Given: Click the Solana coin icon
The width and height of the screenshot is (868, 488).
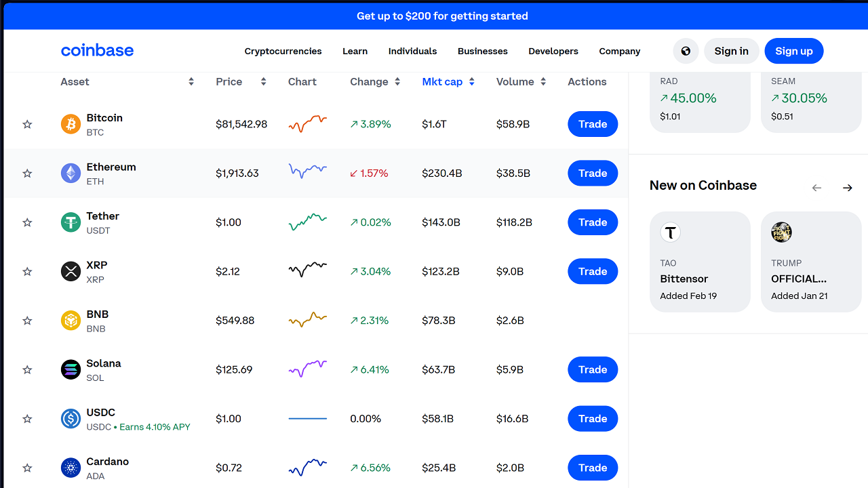Looking at the screenshot, I should (x=71, y=369).
